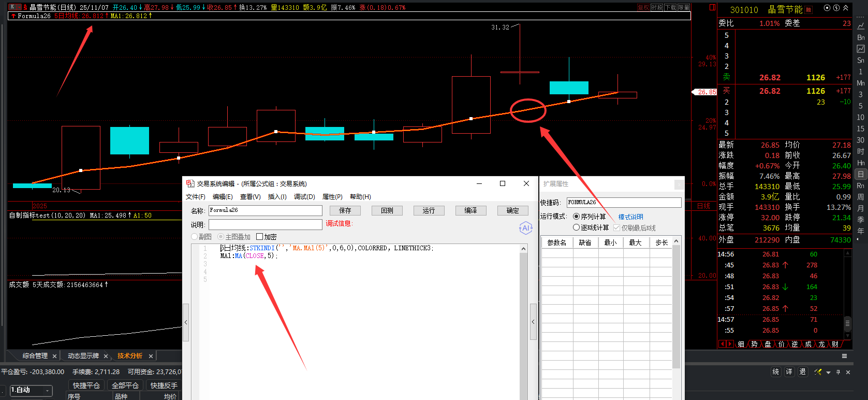The width and height of the screenshot is (868, 400).
Task: Expand the small arrow below 年 period
Action: point(858,239)
